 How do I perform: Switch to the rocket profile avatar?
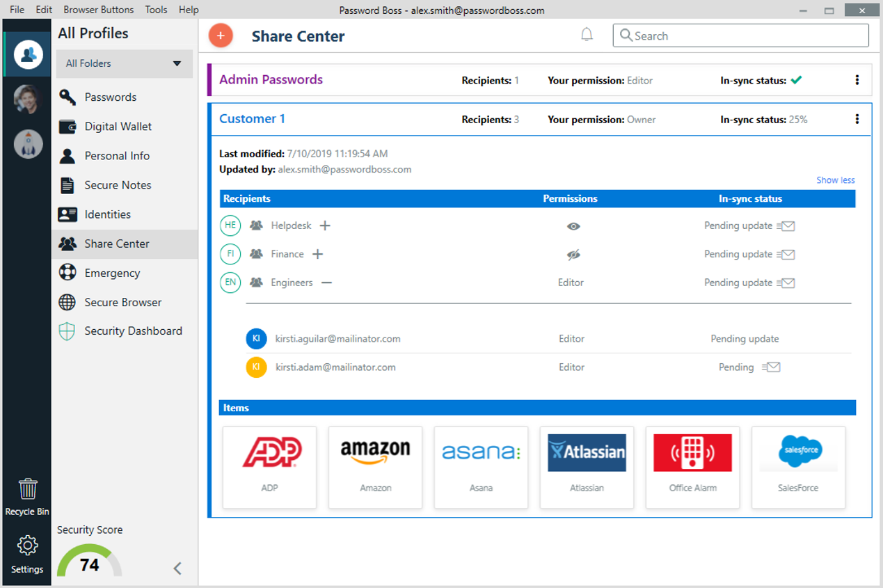coord(28,144)
